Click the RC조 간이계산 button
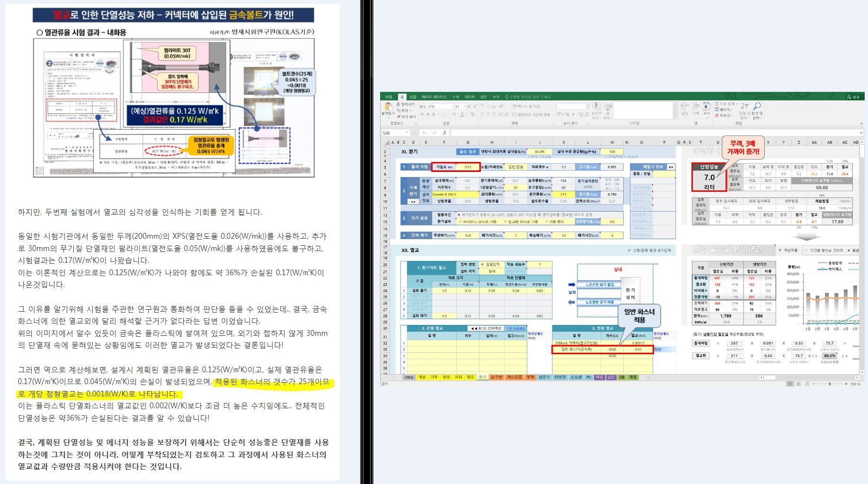 pos(486,328)
